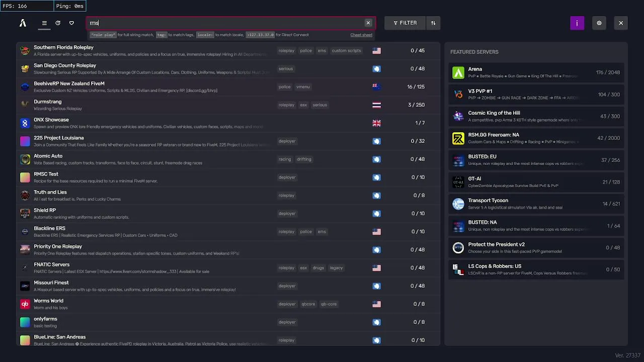Screen dimensions: 644x362
Task: Click the New Zealand flag on BeehiveRP
Action: [x=376, y=87]
